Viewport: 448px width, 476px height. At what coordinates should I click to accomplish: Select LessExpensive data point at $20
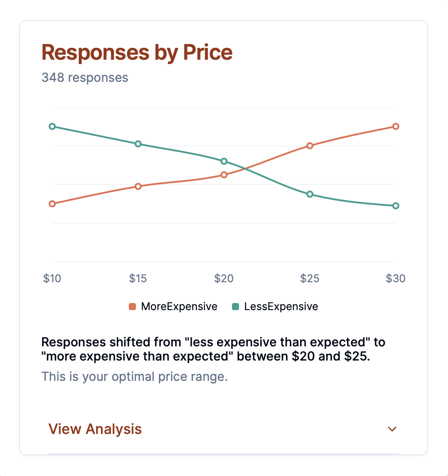224,161
